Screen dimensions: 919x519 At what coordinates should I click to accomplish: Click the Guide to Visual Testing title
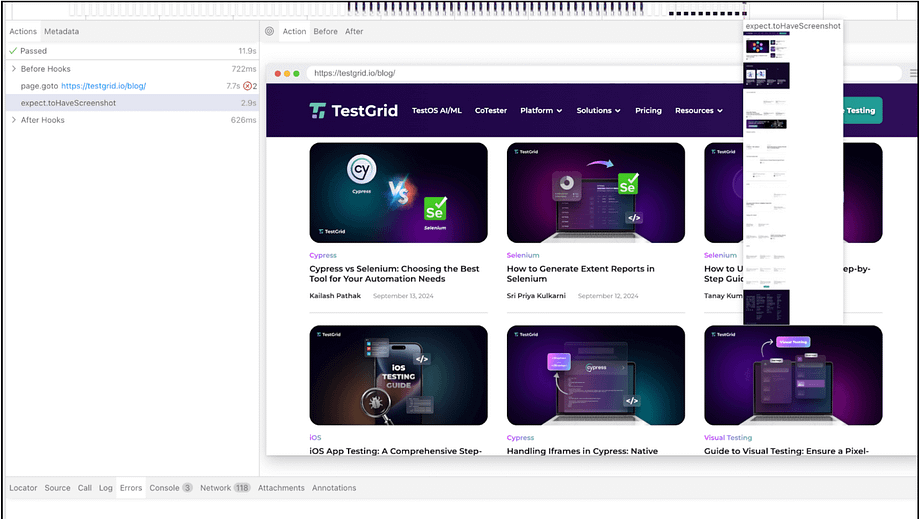(787, 451)
